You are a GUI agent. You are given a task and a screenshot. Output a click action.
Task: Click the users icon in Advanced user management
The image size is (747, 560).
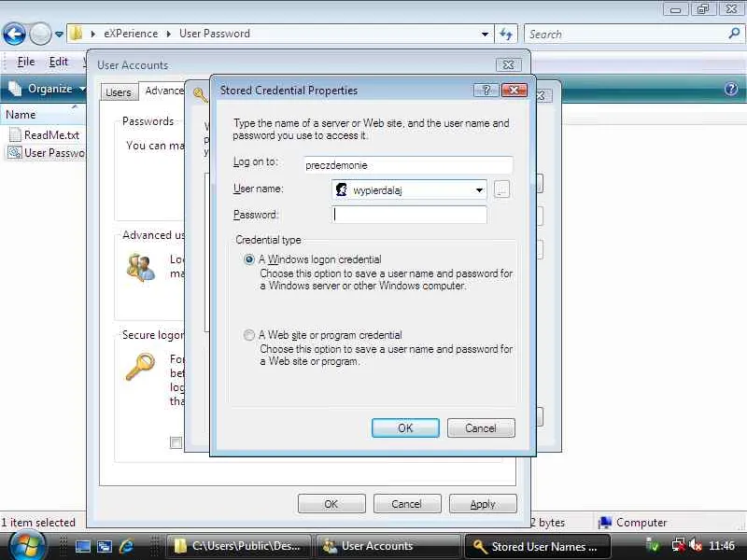141,268
